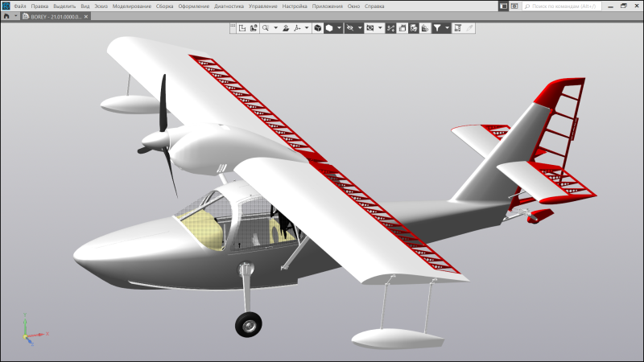This screenshot has height=362, width=644.
Task: Toggle the section cut view icon
Action: [390, 28]
